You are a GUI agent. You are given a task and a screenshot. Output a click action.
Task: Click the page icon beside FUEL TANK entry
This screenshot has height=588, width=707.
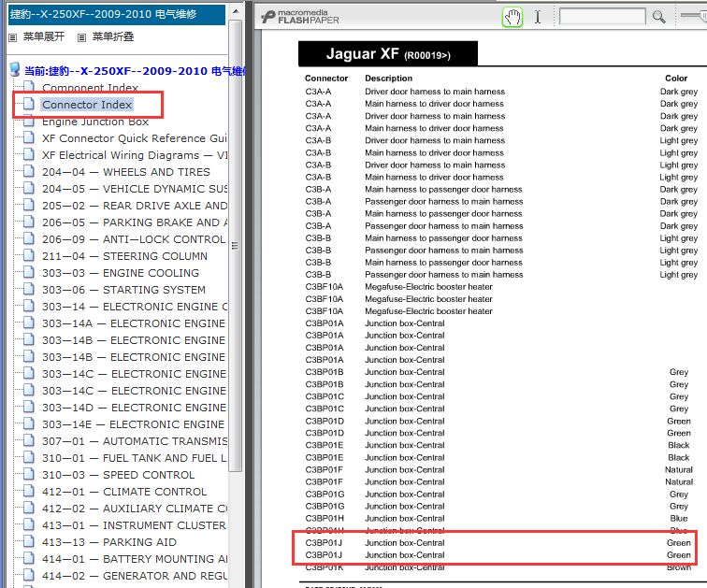[x=29, y=457]
